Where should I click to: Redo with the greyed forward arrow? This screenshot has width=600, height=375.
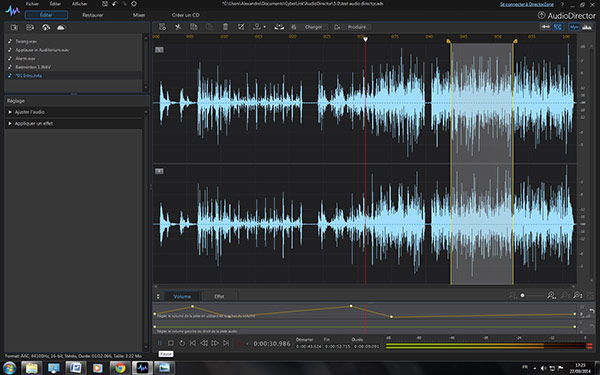124,4
